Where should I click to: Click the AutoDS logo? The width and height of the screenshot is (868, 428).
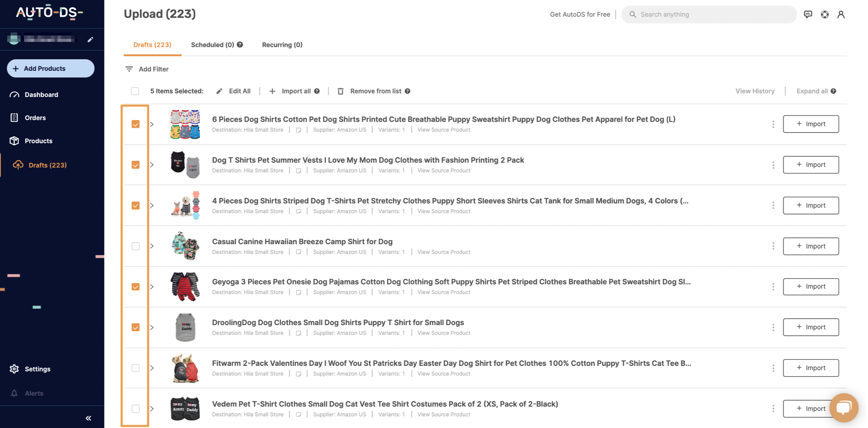pos(49,13)
